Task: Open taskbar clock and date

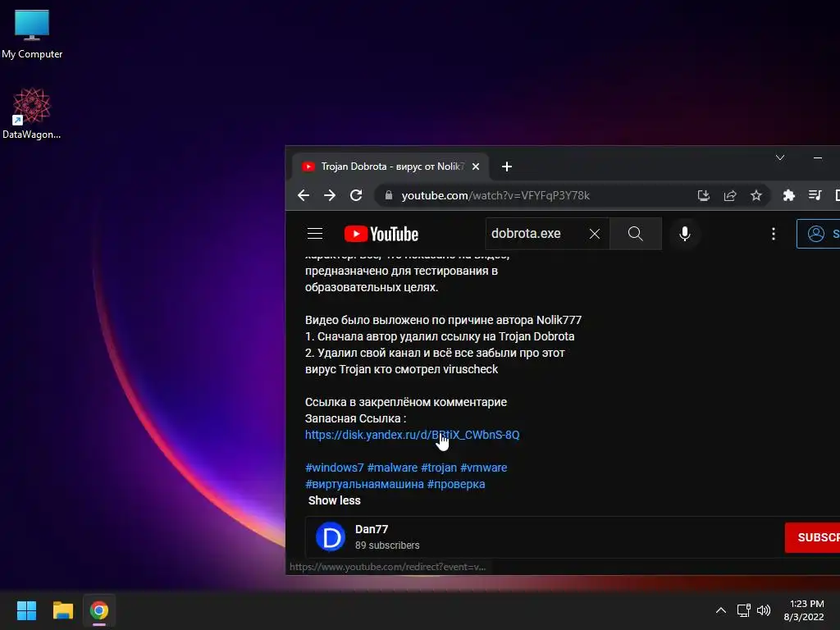Action: point(804,610)
